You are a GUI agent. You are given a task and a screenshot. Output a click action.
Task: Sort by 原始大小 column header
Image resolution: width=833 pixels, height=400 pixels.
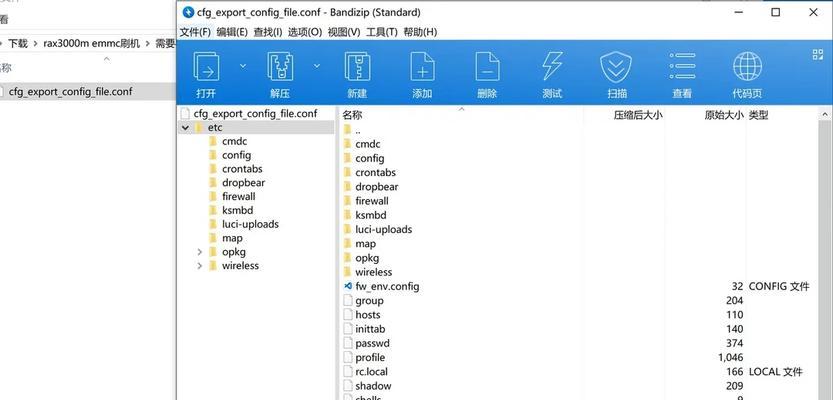click(x=724, y=115)
